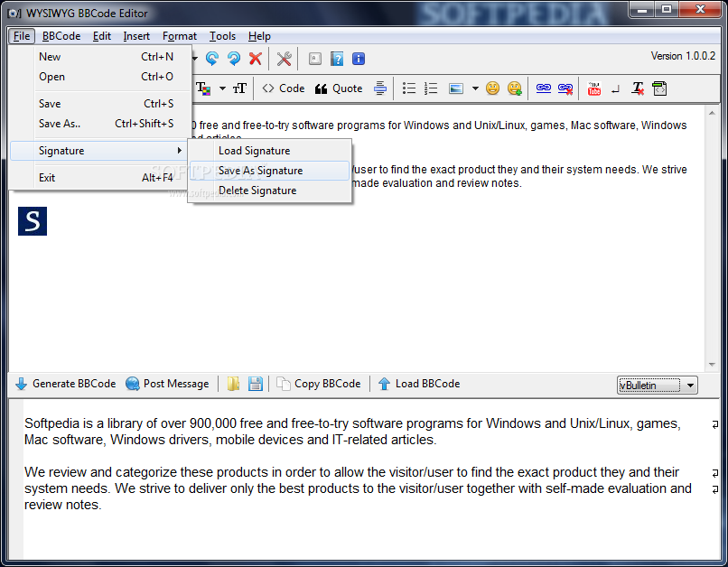Insert a Quote block
Viewport: 728px width, 567px height.
(x=339, y=88)
